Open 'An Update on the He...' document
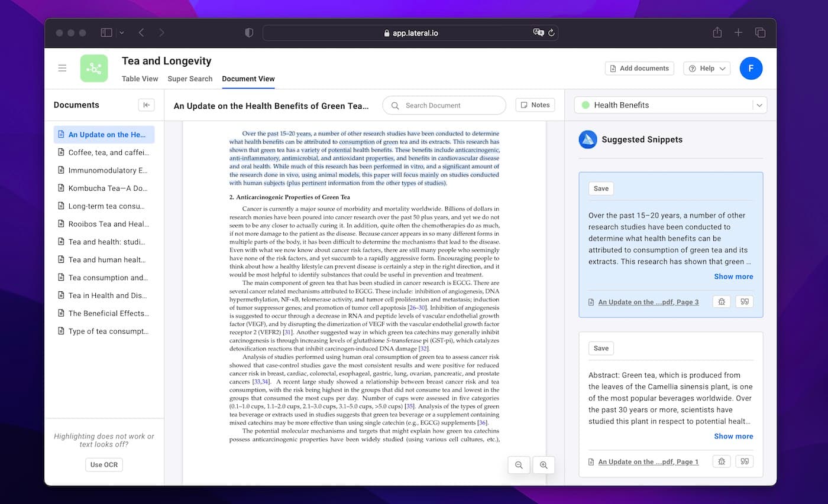Viewport: 828px width, 504px height. click(104, 135)
